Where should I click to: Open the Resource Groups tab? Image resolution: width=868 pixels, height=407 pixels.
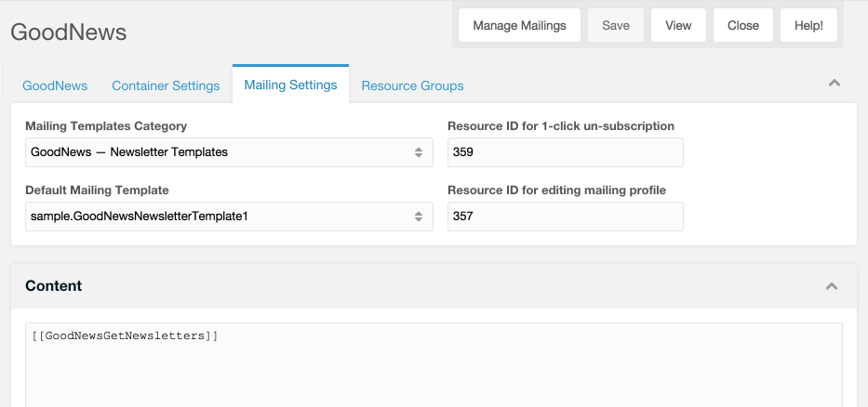click(412, 85)
